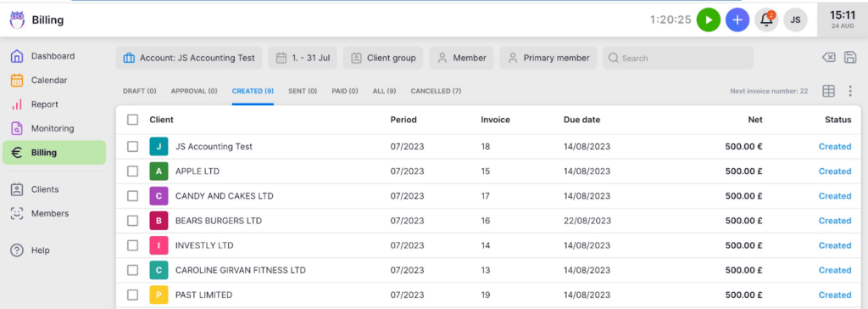Click teal C avatar of CAROLINE GIRVAN FITNESS
Screen dimensions: 868x309
[159, 270]
